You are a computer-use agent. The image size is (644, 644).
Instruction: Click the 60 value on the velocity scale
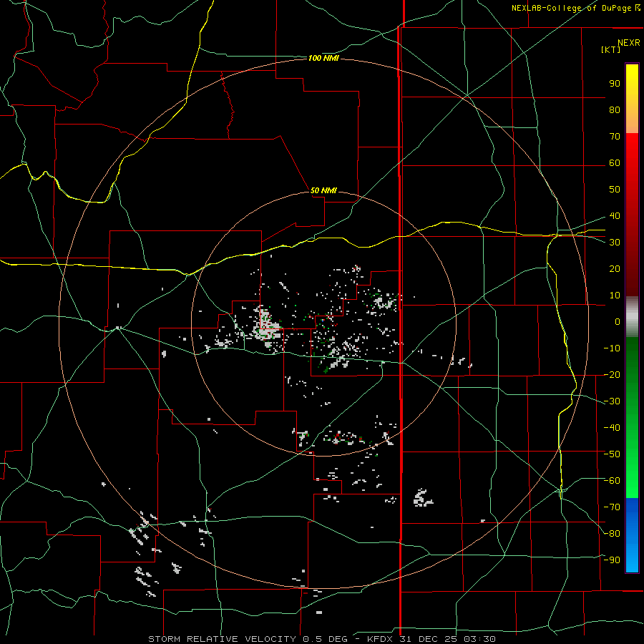[615, 163]
